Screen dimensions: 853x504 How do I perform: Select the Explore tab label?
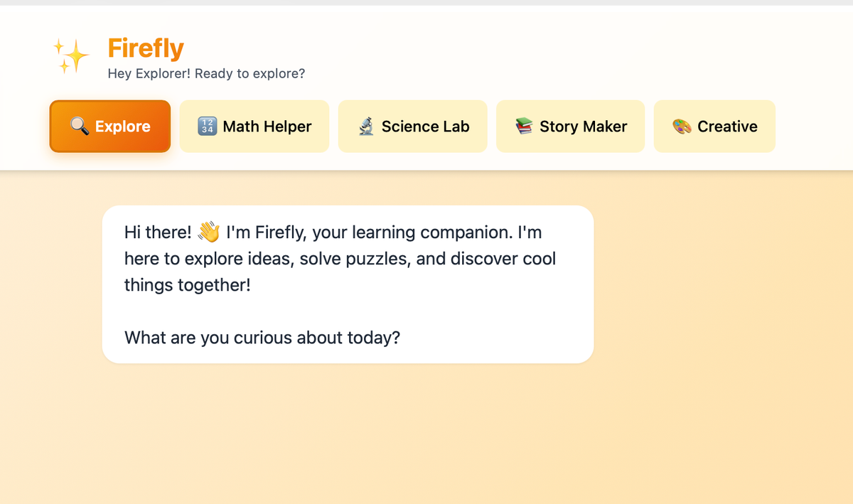pyautogui.click(x=123, y=127)
